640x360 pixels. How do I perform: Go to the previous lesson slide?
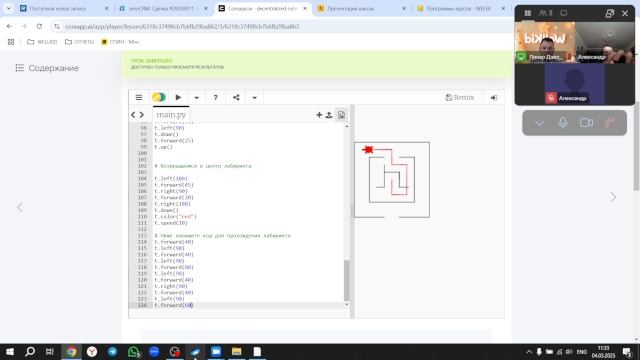(x=20, y=207)
